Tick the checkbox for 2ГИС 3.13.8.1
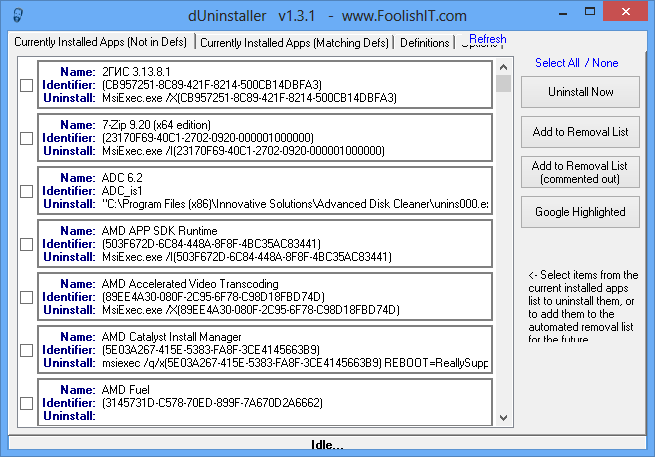Image resolution: width=655 pixels, height=457 pixels. point(27,85)
